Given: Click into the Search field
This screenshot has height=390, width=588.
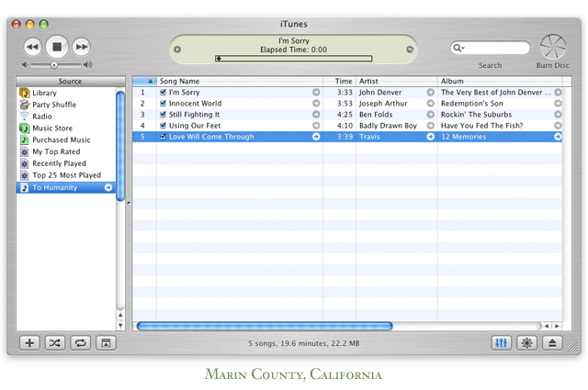Looking at the screenshot, I should coord(490,48).
